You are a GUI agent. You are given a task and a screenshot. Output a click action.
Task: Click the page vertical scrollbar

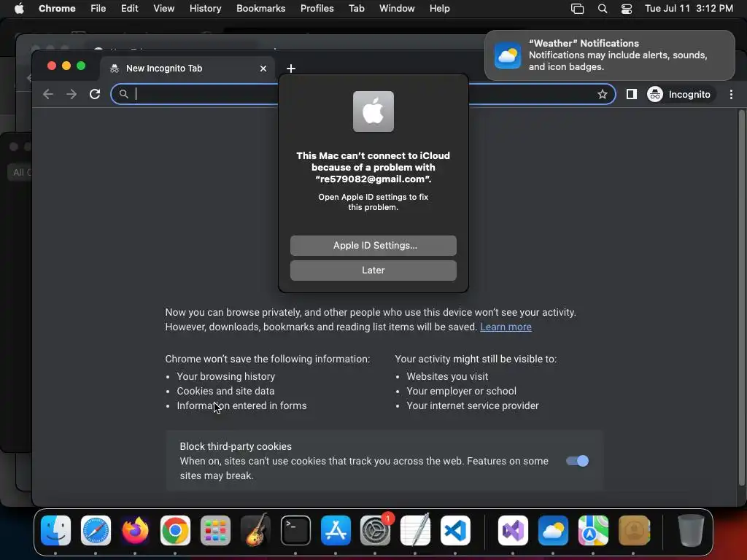coord(741,297)
